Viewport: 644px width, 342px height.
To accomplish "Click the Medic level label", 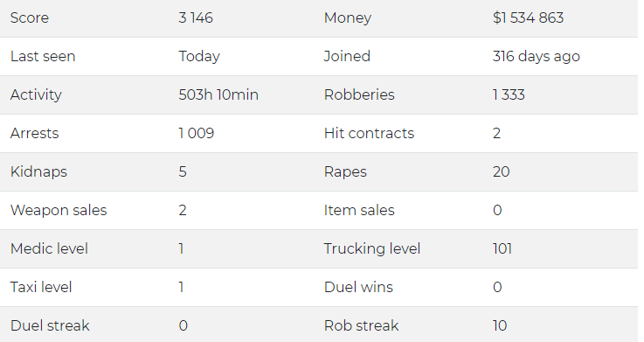I will (x=49, y=248).
